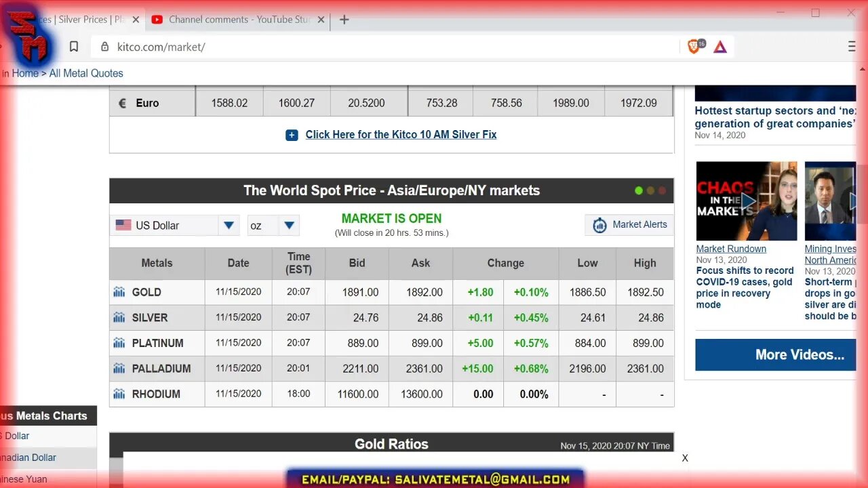The height and width of the screenshot is (488, 868).
Task: Dismiss the bottom ad with the X
Action: (685, 458)
